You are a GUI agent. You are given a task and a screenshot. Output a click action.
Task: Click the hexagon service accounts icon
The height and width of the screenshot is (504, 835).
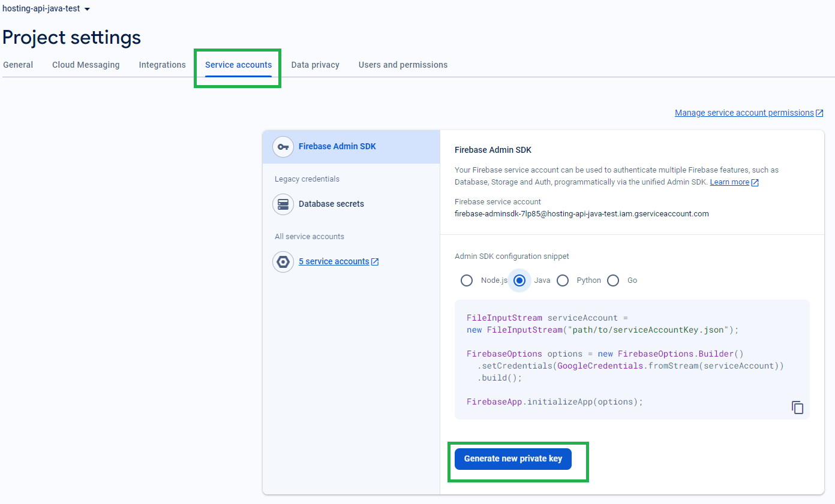[x=283, y=261]
